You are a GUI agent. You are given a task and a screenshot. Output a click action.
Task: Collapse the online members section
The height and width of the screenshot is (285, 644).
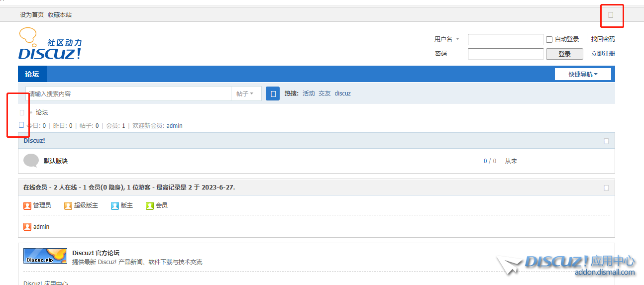point(606,188)
